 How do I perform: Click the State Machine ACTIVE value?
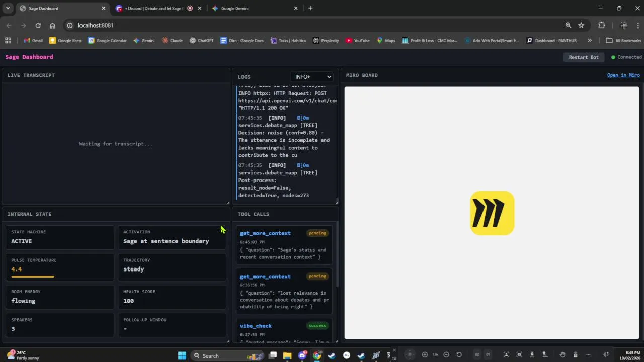pos(22,241)
